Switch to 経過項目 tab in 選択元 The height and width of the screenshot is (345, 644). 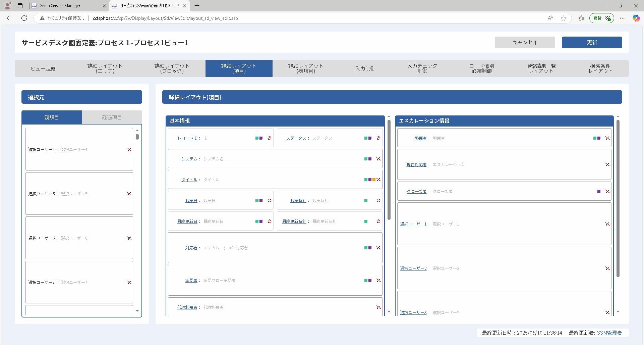(x=112, y=117)
